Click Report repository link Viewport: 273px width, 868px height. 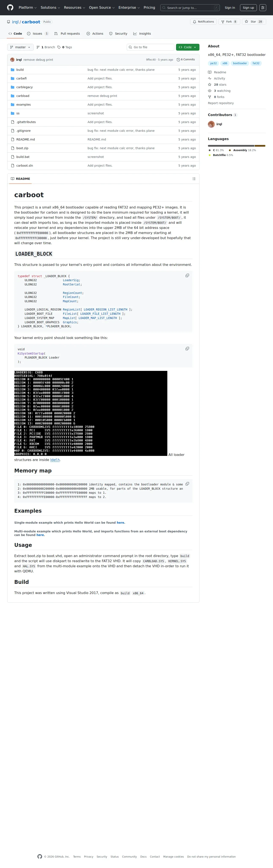pyautogui.click(x=221, y=103)
